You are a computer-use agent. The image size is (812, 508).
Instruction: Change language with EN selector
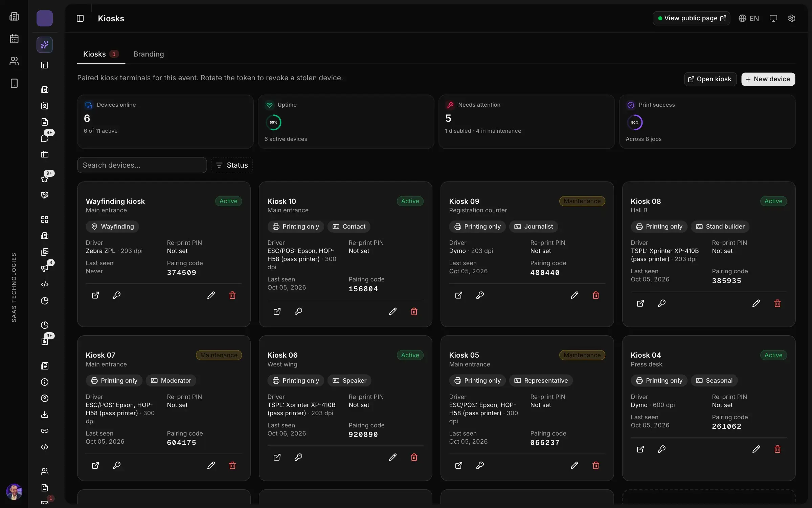[749, 18]
